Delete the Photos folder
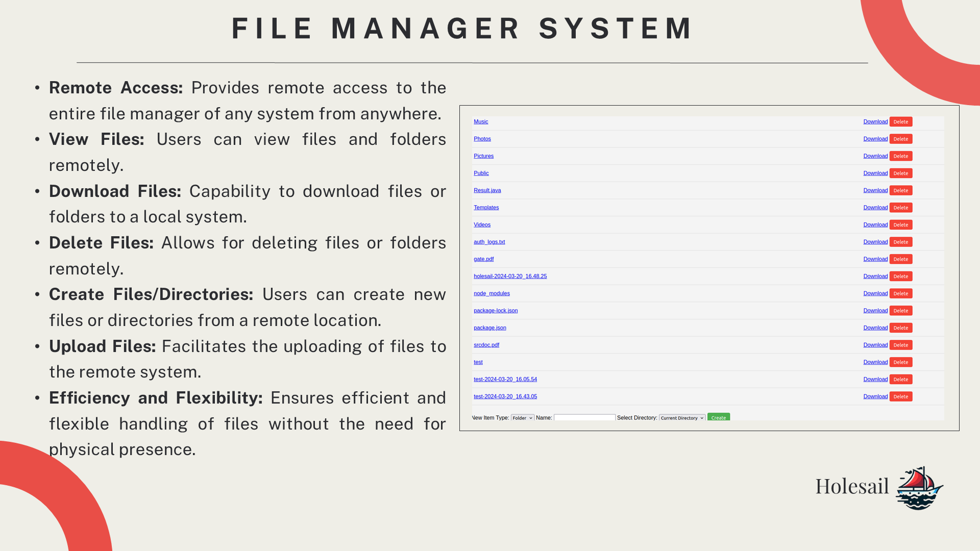This screenshot has height=551, width=980. pos(901,139)
